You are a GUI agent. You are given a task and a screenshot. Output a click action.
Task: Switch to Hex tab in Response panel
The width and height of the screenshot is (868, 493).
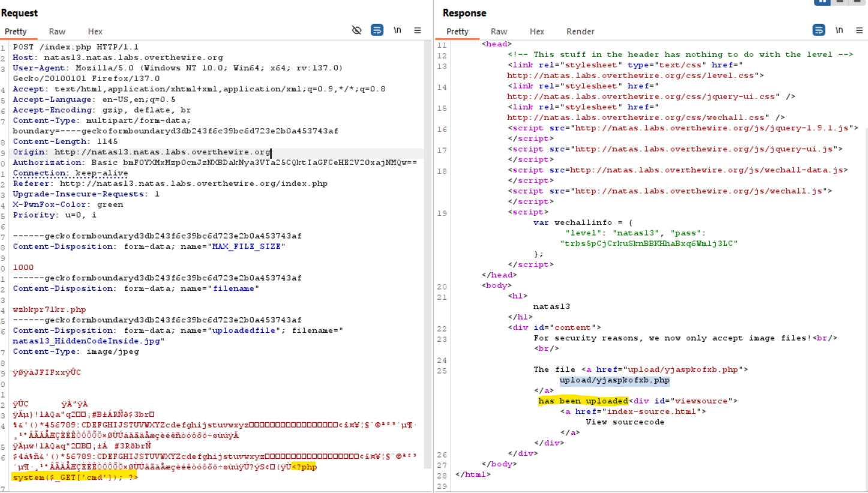tap(537, 31)
